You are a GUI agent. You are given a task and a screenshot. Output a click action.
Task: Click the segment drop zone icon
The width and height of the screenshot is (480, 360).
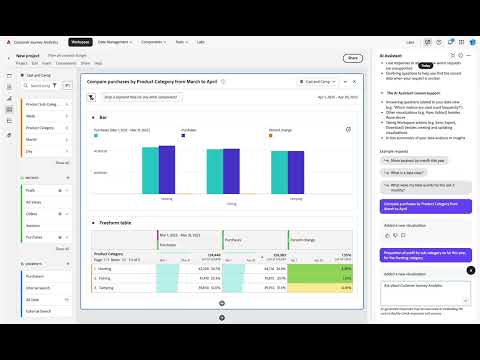tap(92, 97)
